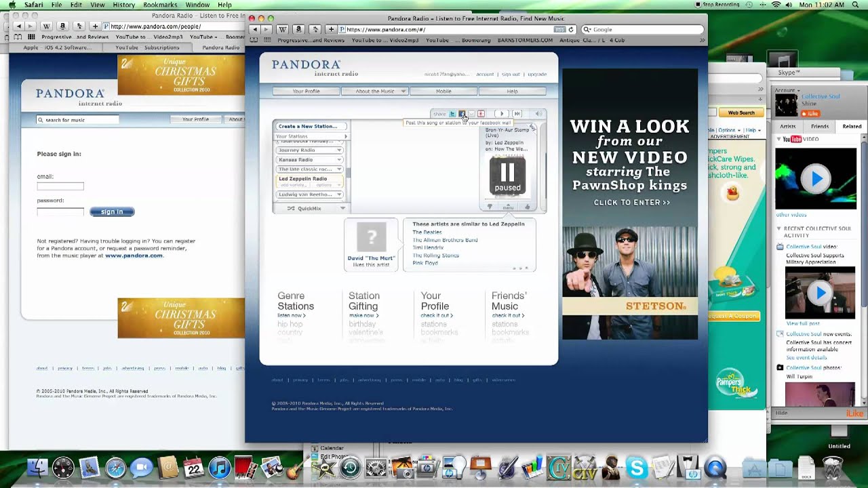Open Trash in the Dock
The width and height of the screenshot is (868, 488).
pos(832,468)
